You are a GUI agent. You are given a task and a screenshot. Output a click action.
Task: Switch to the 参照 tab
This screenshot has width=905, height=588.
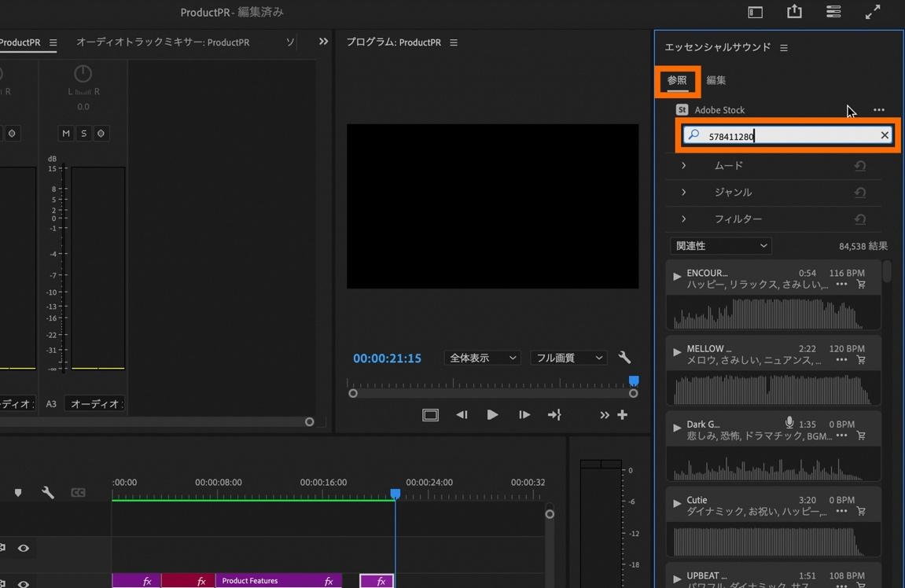677,81
